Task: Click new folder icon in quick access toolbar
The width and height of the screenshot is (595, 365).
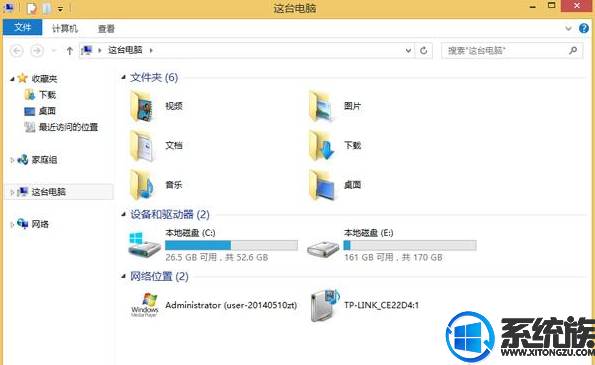Action: [47, 8]
